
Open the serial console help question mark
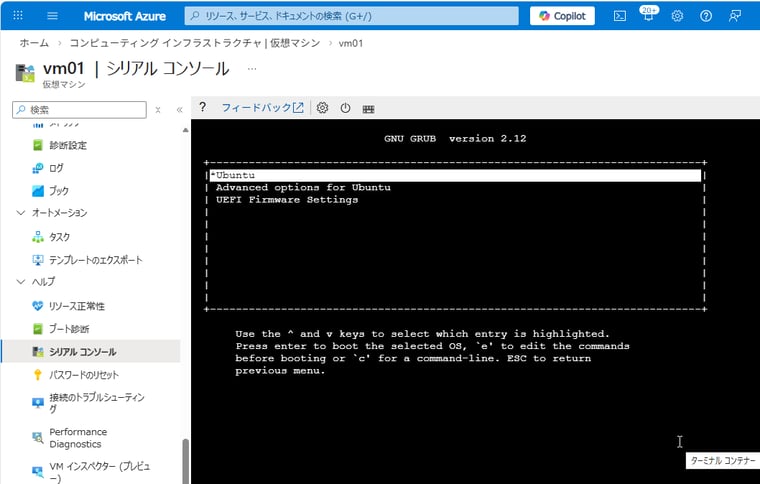(203, 107)
